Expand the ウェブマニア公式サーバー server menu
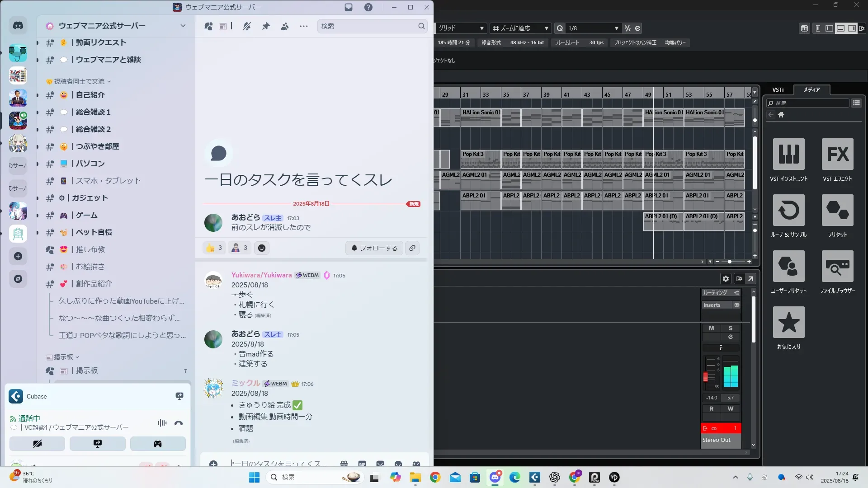868x488 pixels. [183, 26]
